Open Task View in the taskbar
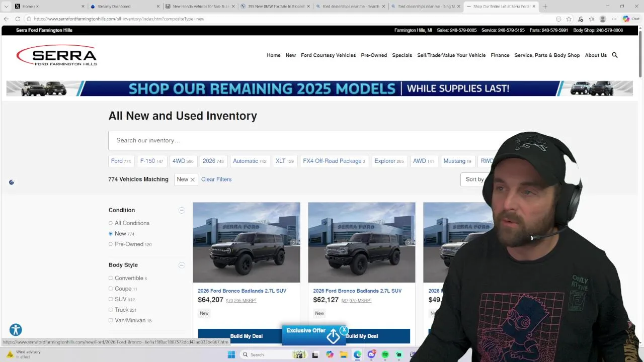 pyautogui.click(x=315, y=354)
